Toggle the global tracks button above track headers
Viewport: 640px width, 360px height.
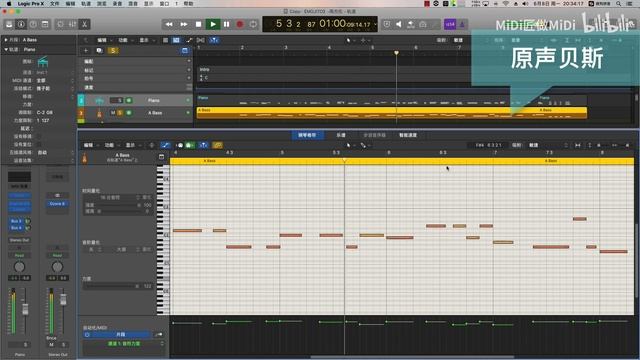(x=185, y=51)
